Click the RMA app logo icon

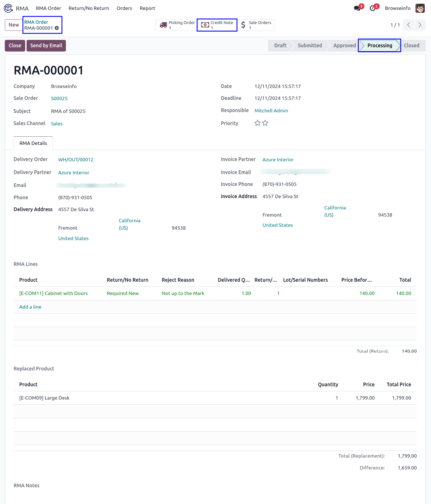8,8
